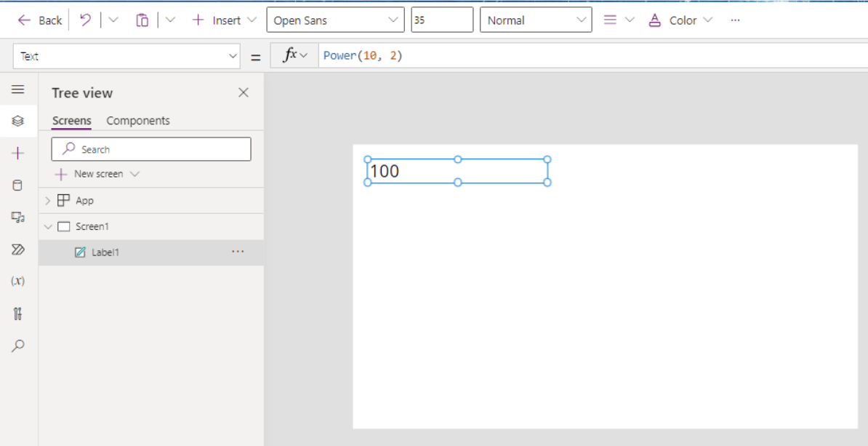Open the Power Automate panel

(18, 249)
